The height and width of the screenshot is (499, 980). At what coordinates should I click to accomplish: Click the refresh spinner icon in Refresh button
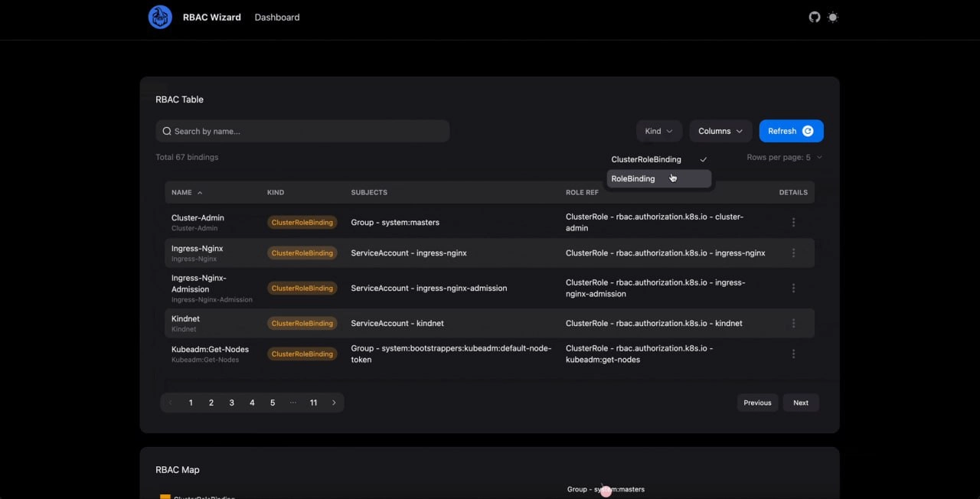coord(808,131)
